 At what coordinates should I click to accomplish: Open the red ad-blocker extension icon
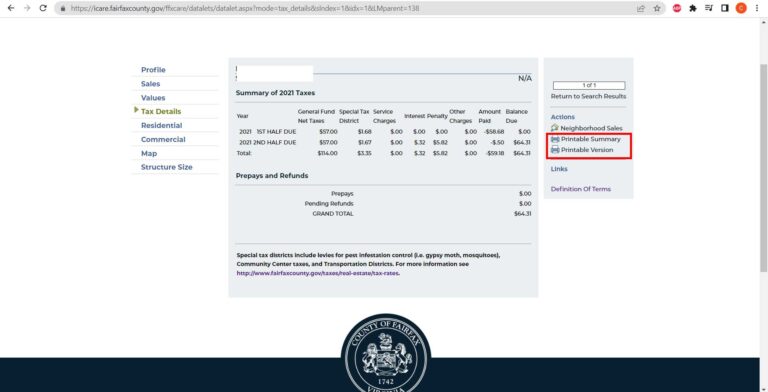click(x=677, y=8)
